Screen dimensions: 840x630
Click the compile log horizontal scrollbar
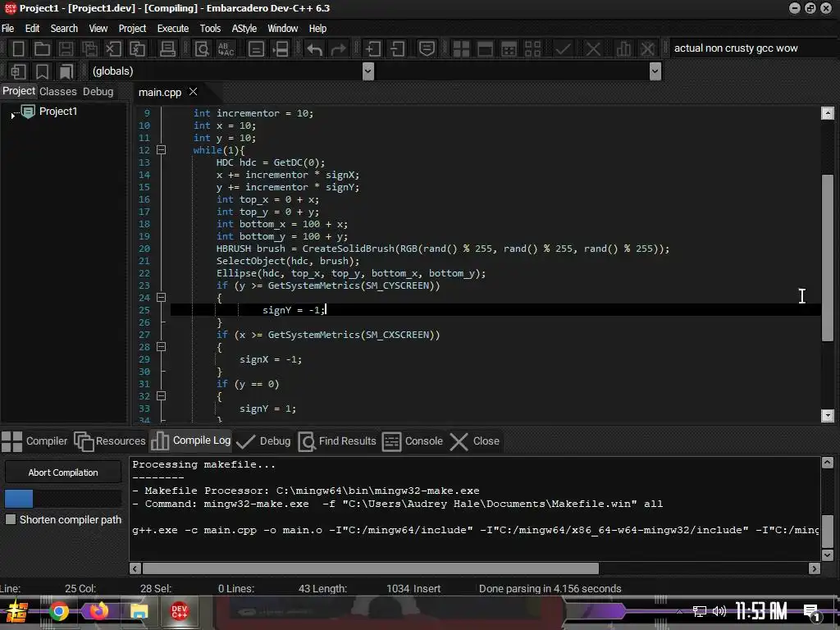370,568
